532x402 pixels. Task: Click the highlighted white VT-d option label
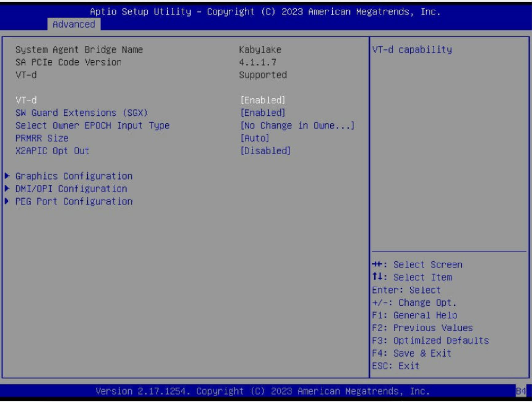(x=26, y=100)
